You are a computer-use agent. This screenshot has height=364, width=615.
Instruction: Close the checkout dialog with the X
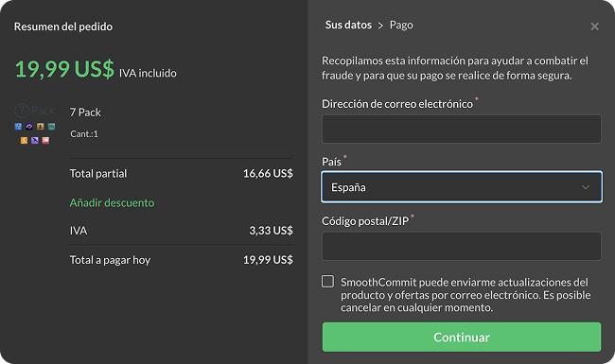[x=594, y=26]
